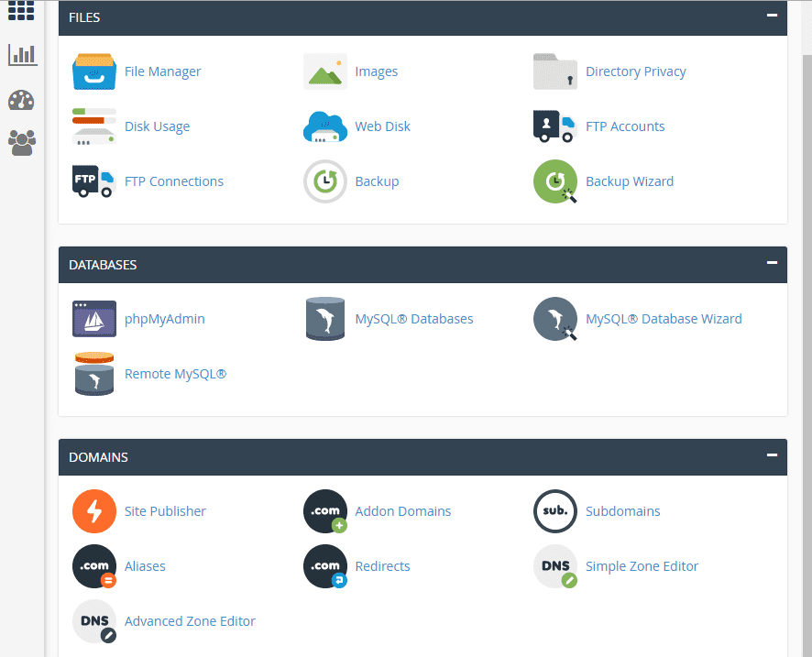
Task: Open the Site Publisher
Action: (x=165, y=510)
